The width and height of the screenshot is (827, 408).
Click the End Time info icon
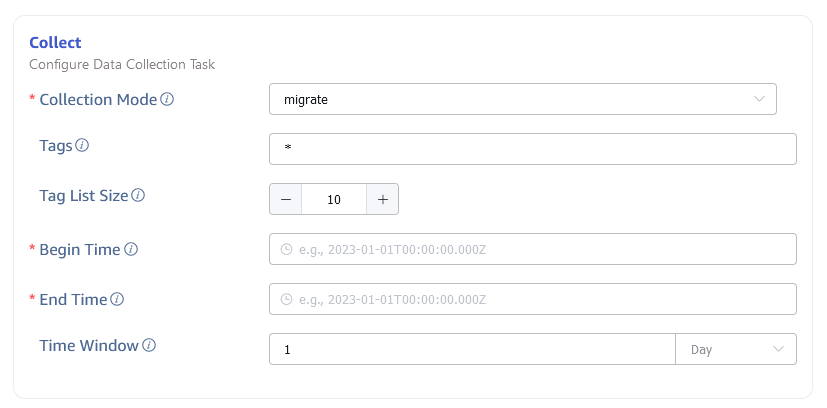117,299
